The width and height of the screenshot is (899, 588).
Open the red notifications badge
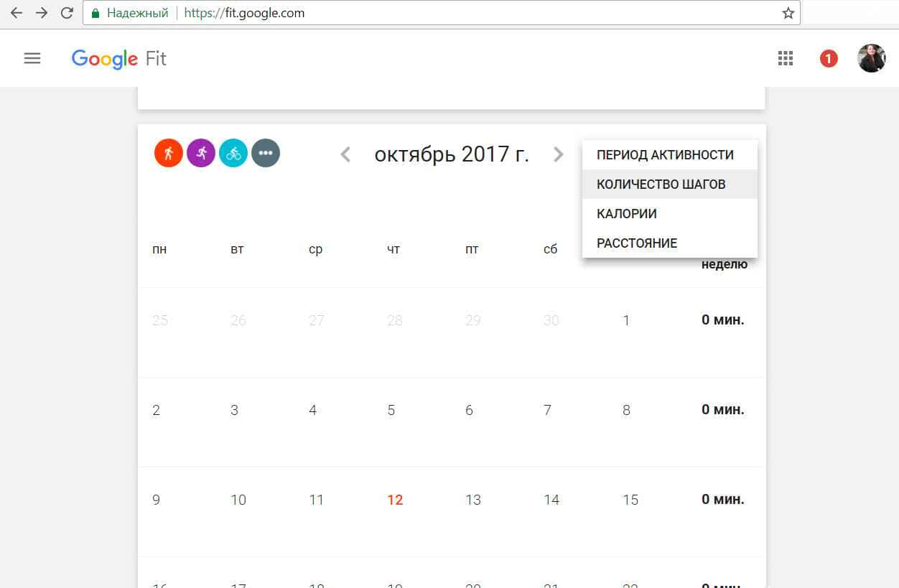829,59
